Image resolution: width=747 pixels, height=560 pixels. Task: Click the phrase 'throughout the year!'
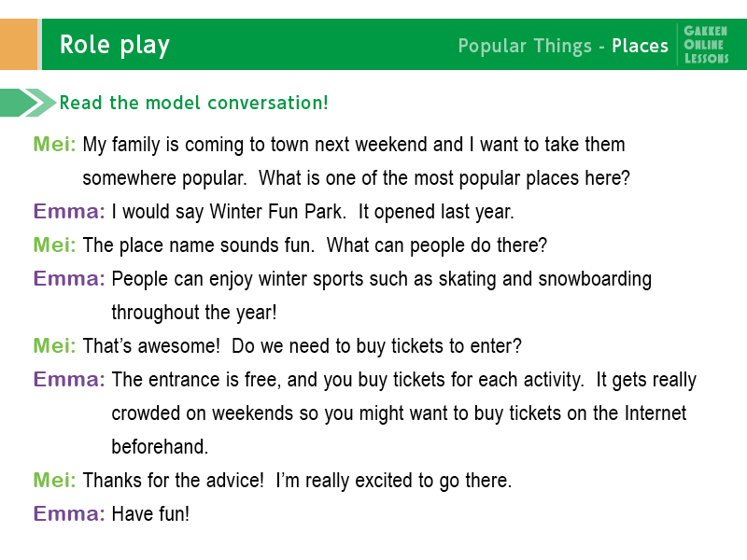[x=194, y=313]
